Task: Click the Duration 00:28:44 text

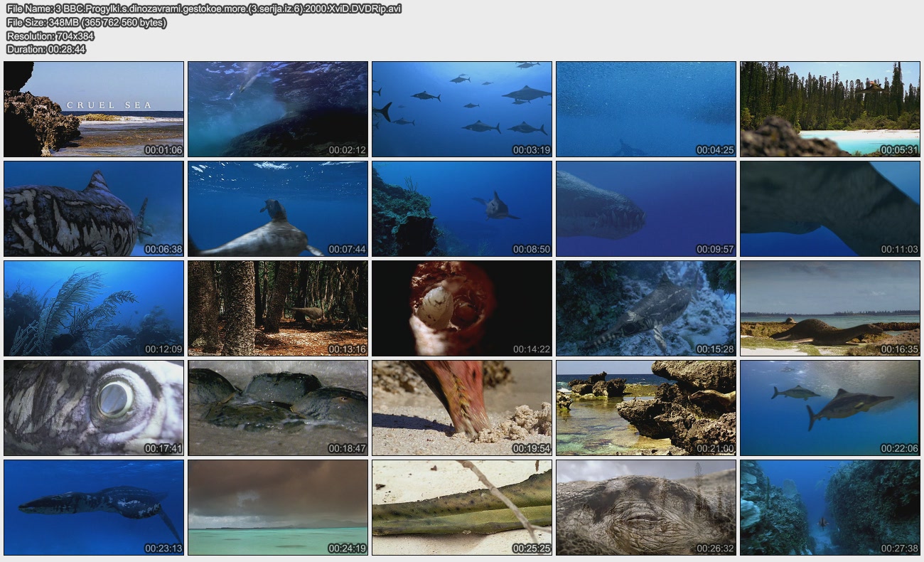Action: (46, 49)
